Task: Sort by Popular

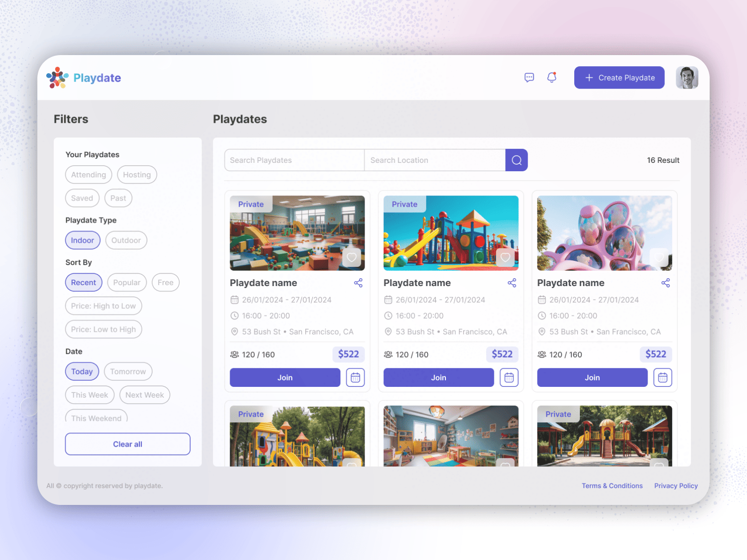Action: (127, 282)
